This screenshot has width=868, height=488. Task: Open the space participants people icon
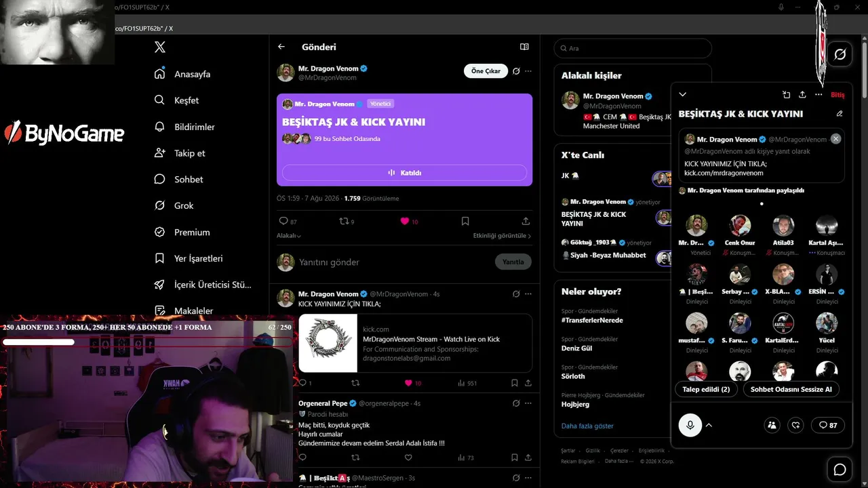click(x=772, y=425)
